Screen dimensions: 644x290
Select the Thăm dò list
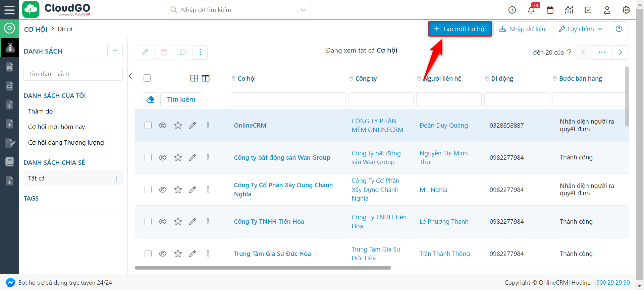[x=40, y=111]
